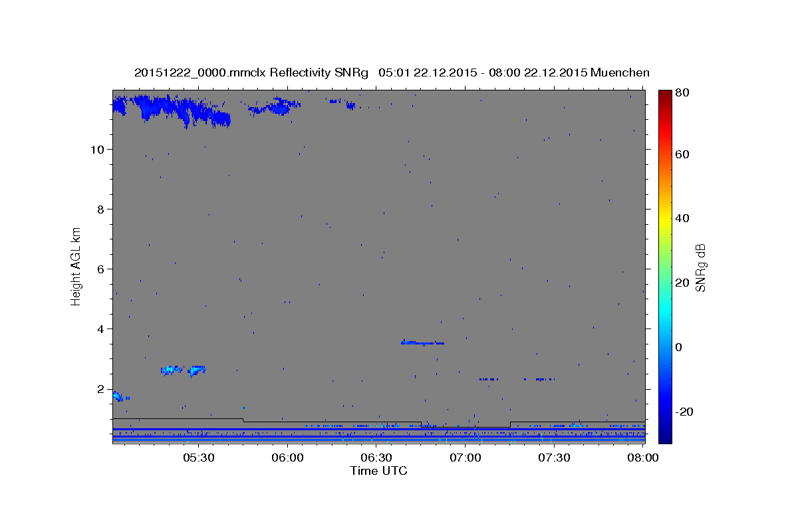Click the 'Time UTC' axis label
798x532 pixels.
click(378, 471)
